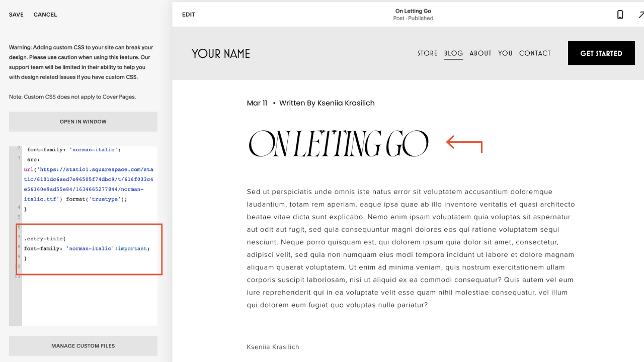The height and width of the screenshot is (362, 644).
Task: Click the Kseniia Krasilich footer author name
Action: point(273,347)
